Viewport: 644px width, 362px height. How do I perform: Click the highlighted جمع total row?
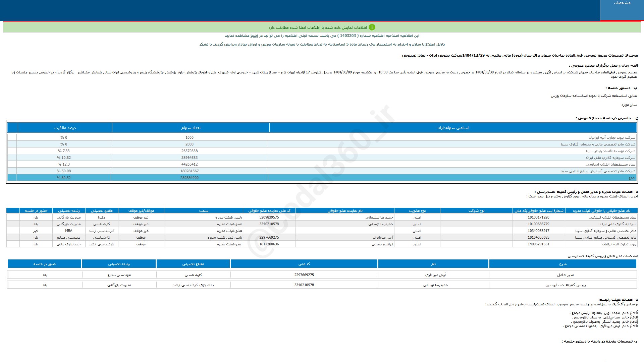[x=322, y=178]
